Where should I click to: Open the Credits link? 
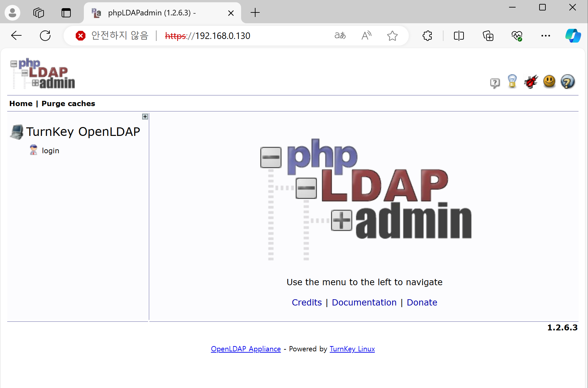307,302
